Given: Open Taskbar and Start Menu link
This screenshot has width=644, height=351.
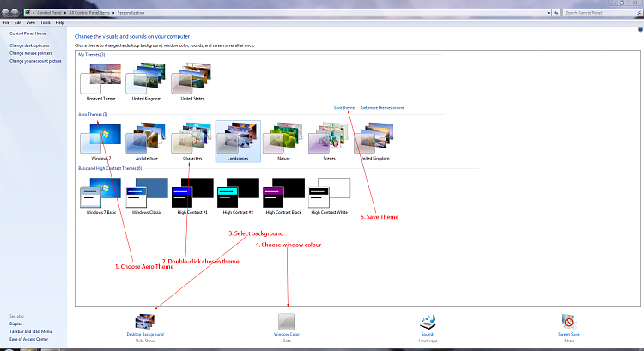Looking at the screenshot, I should [30, 331].
